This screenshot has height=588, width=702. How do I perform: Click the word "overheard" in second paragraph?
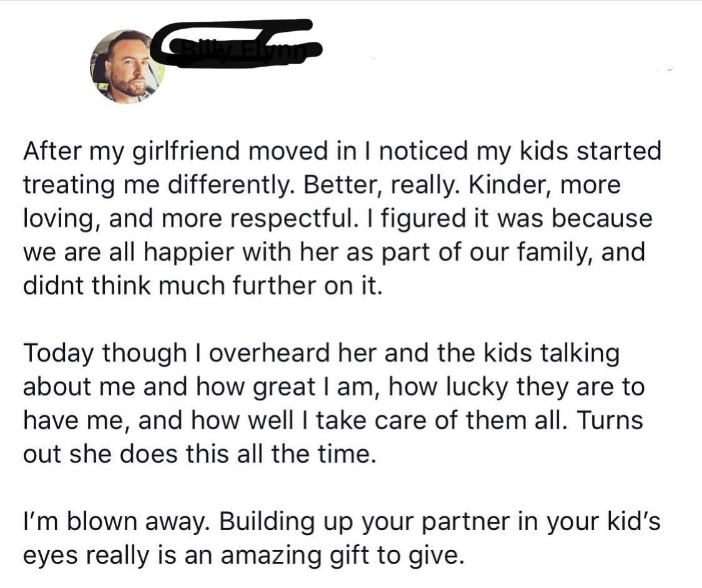(x=284, y=353)
